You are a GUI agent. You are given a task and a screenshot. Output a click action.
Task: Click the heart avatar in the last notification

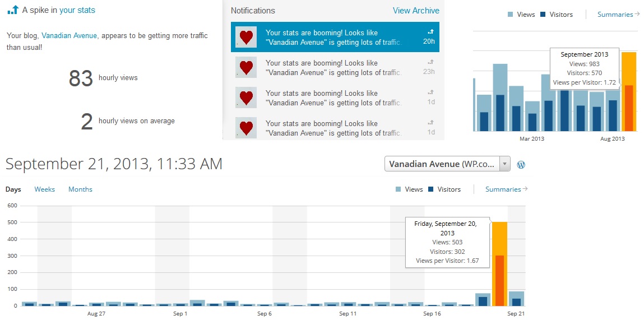click(246, 128)
